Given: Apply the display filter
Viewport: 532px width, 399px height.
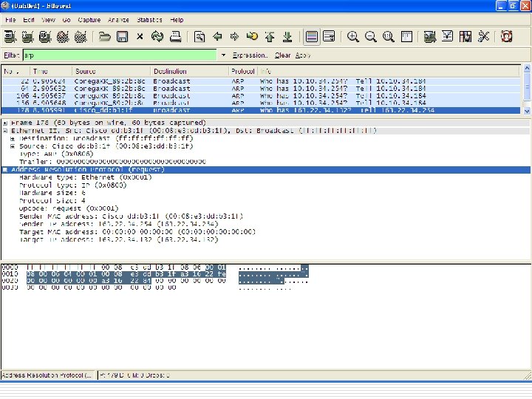Looking at the screenshot, I should click(303, 55).
